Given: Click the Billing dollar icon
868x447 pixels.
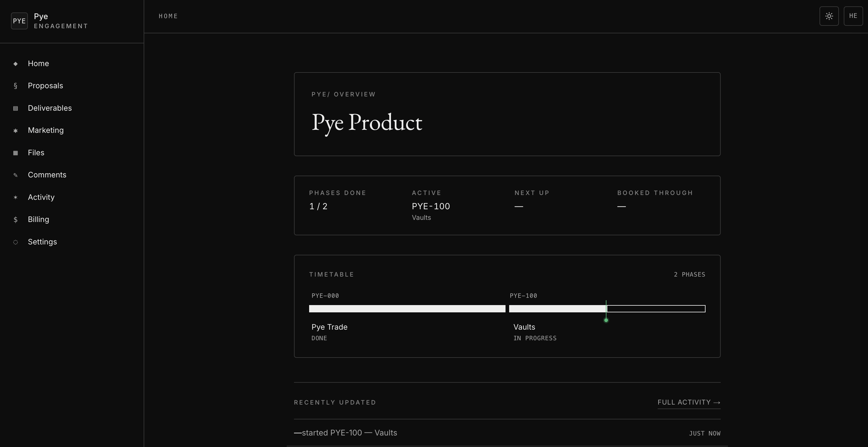Looking at the screenshot, I should tap(15, 220).
